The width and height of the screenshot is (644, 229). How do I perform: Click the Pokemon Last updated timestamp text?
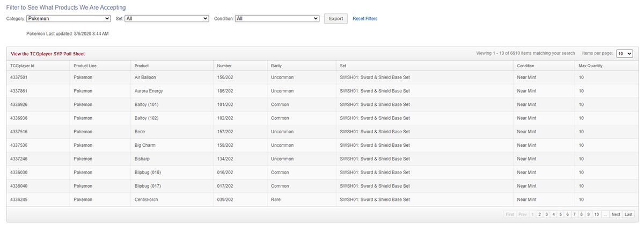68,34
